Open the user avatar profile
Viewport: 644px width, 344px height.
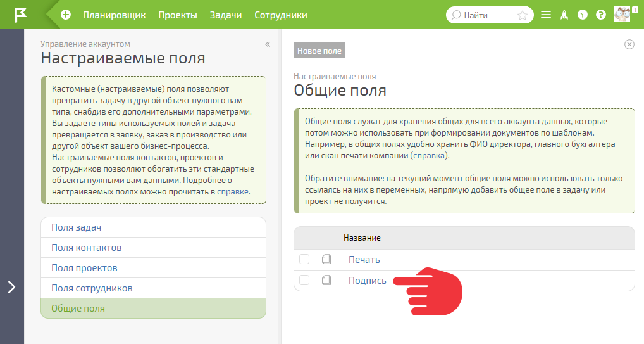pyautogui.click(x=622, y=15)
